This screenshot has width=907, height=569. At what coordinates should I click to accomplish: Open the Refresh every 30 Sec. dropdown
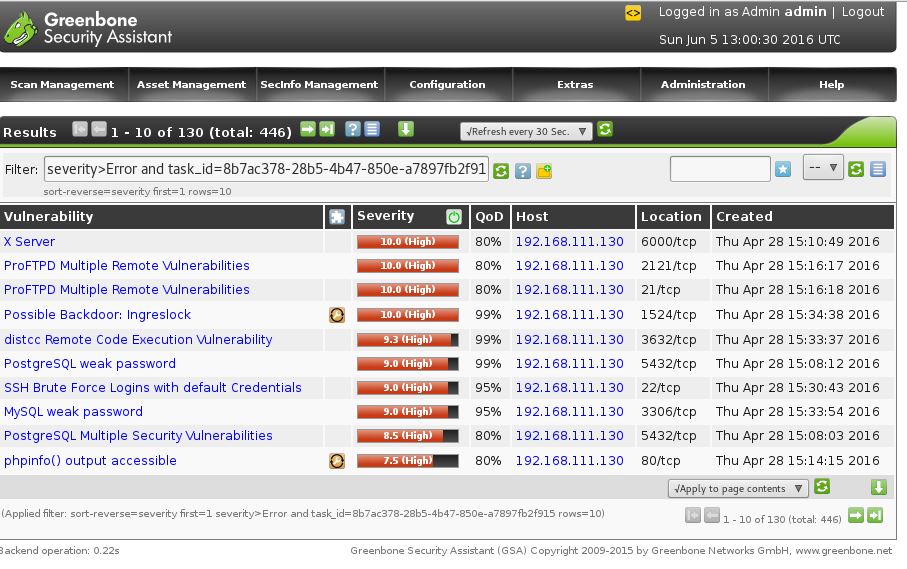point(526,132)
